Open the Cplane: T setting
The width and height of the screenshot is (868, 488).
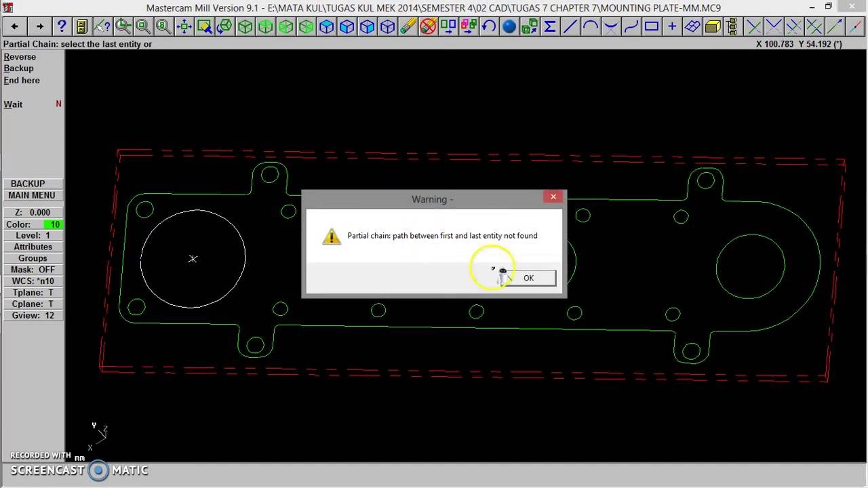[x=33, y=304]
